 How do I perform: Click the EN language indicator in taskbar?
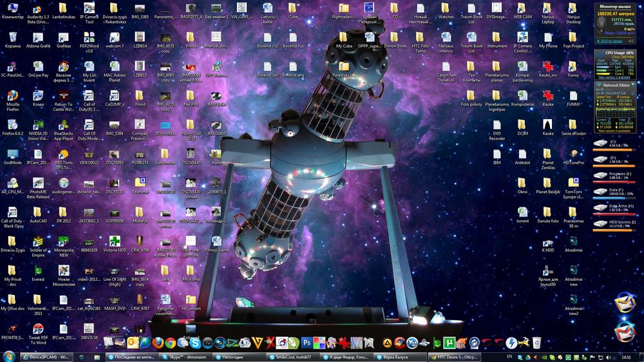pyautogui.click(x=510, y=356)
